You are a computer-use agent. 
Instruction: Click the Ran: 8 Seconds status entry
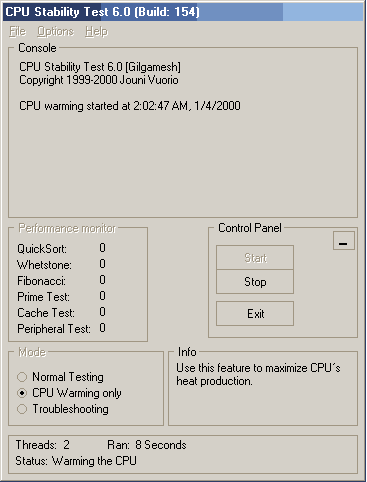[147, 445]
